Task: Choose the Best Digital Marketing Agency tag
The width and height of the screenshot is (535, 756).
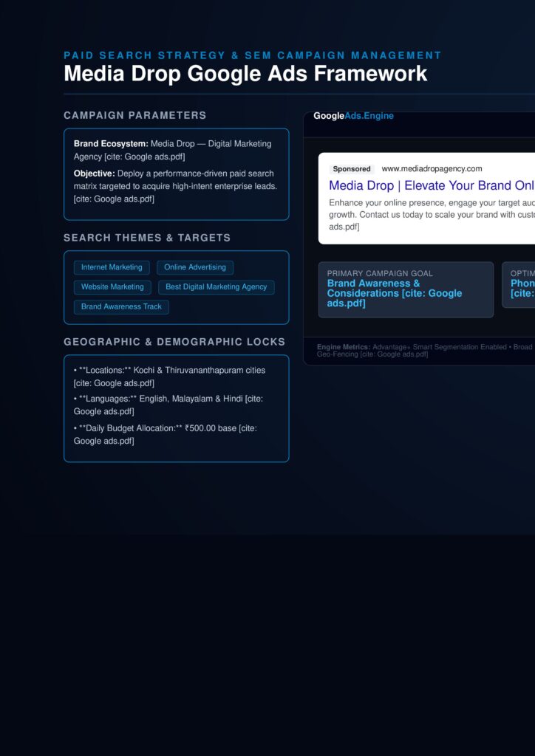Action: tap(216, 287)
